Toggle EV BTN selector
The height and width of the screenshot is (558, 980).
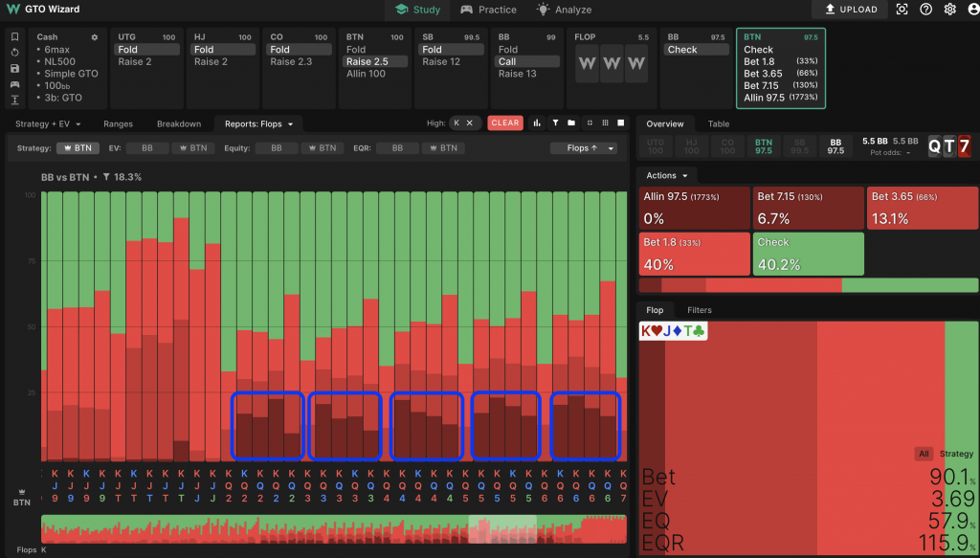pos(193,148)
